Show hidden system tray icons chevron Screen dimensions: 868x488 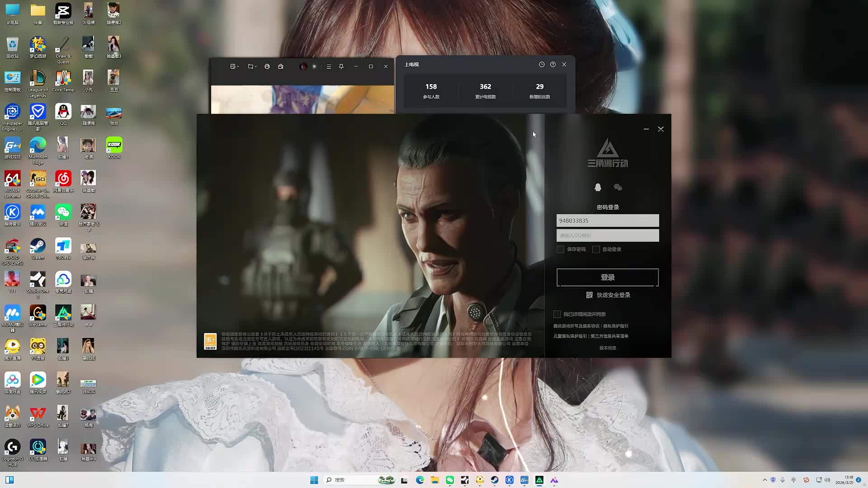[x=764, y=480]
